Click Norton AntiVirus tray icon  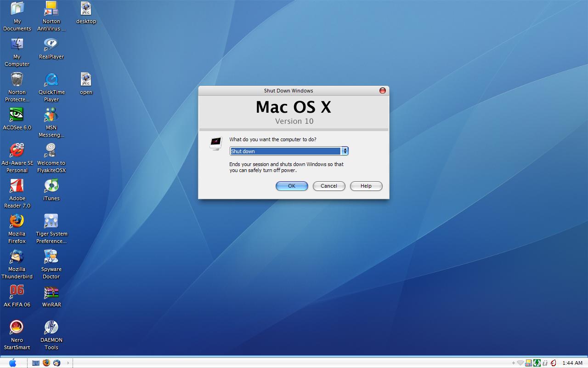pos(529,363)
